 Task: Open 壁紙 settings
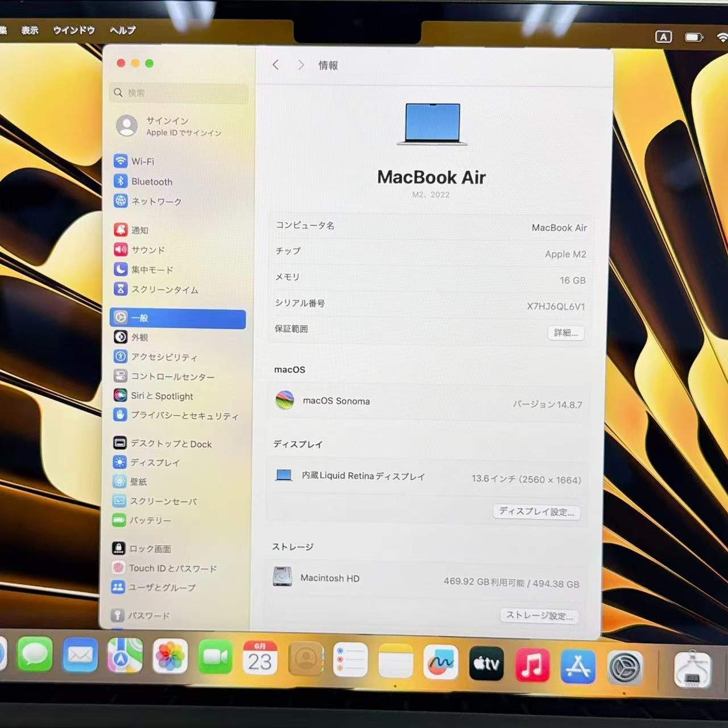click(x=130, y=482)
